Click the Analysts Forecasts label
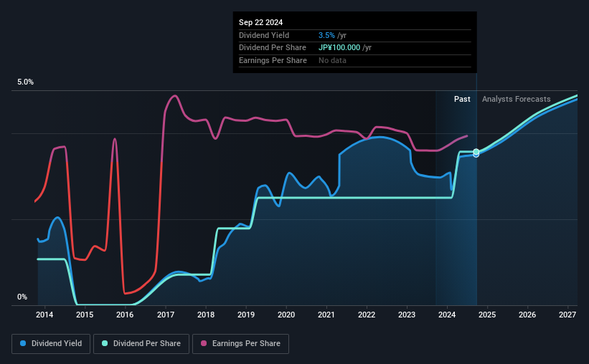The image size is (589, 364). pyautogui.click(x=516, y=99)
